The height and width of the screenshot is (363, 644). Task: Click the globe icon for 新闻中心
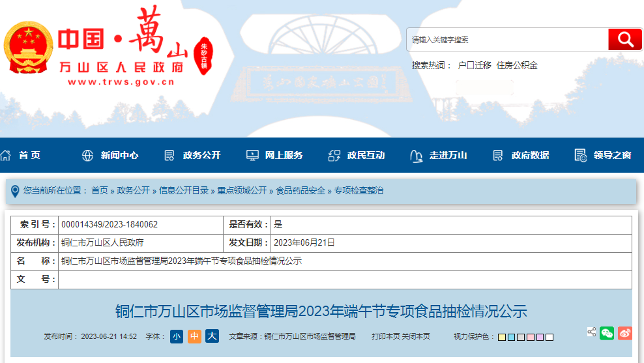[x=87, y=155]
